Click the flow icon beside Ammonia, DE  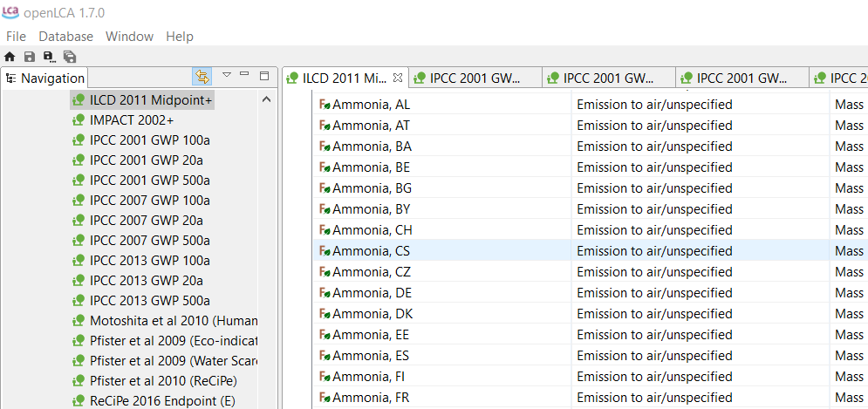coord(325,293)
